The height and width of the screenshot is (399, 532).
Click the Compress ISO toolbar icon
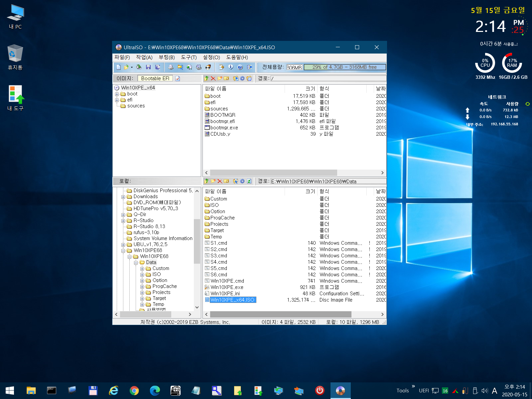coord(180,67)
